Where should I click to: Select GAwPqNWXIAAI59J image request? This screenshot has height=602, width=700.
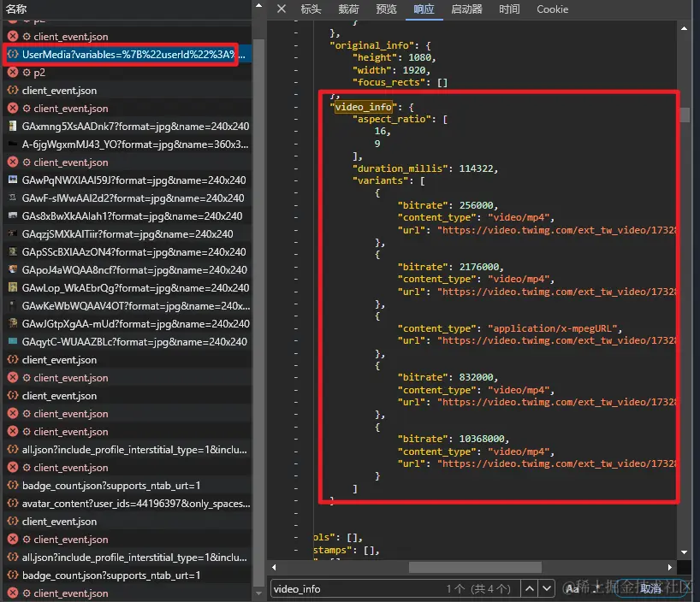pyautogui.click(x=128, y=180)
